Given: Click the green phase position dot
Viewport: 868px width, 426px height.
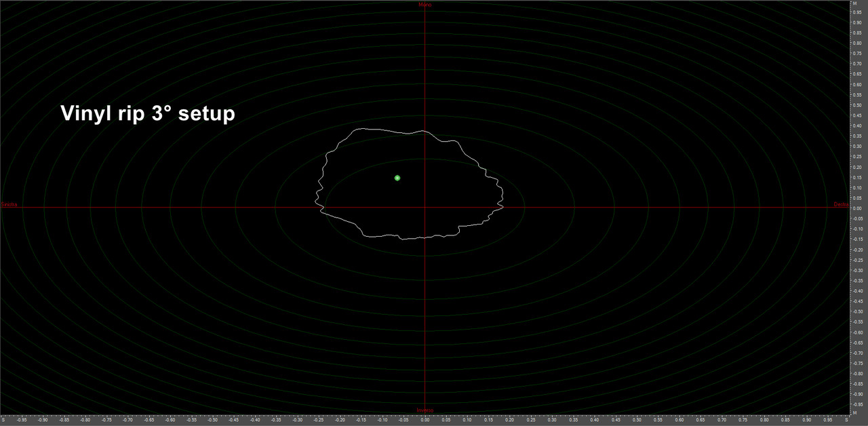Looking at the screenshot, I should click(397, 178).
